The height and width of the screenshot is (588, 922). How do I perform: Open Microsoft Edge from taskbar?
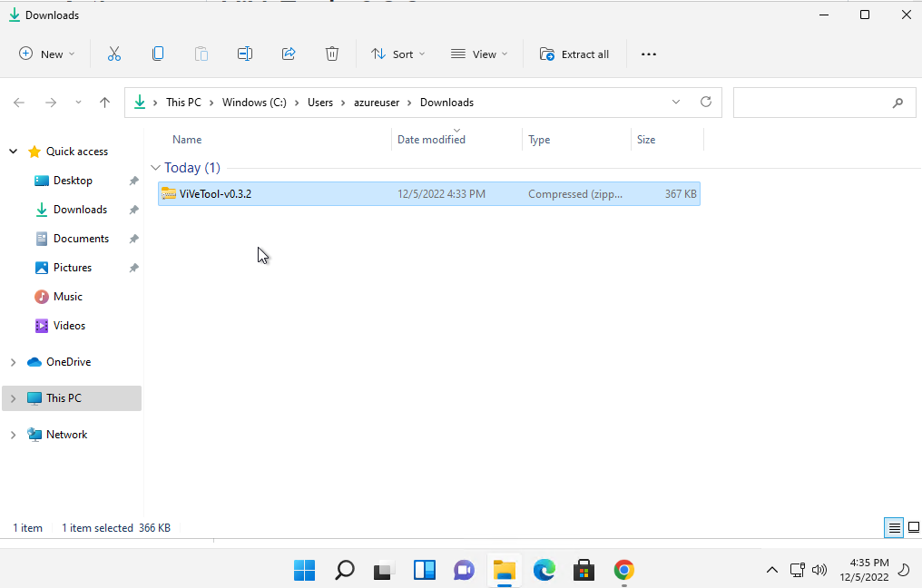coord(544,570)
